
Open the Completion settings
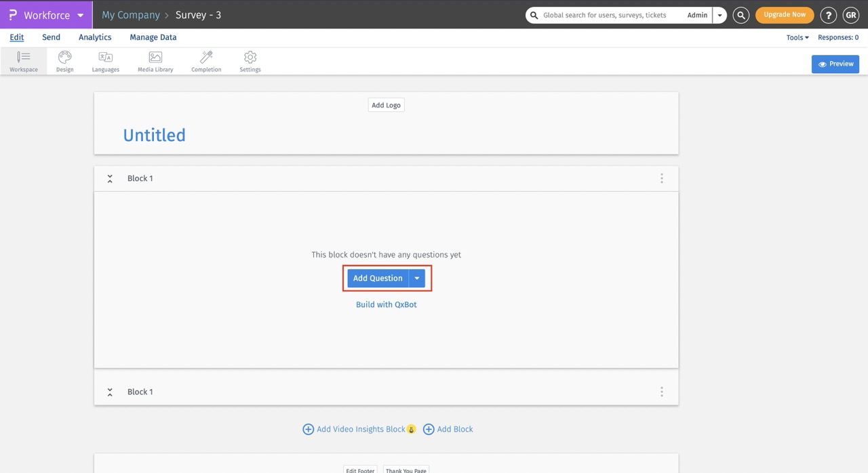pos(205,60)
